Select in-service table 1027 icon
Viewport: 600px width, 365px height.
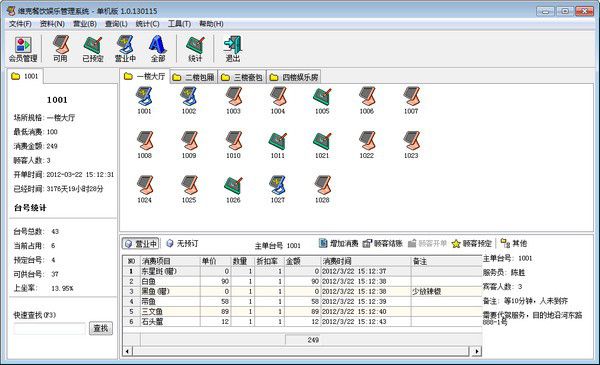278,189
